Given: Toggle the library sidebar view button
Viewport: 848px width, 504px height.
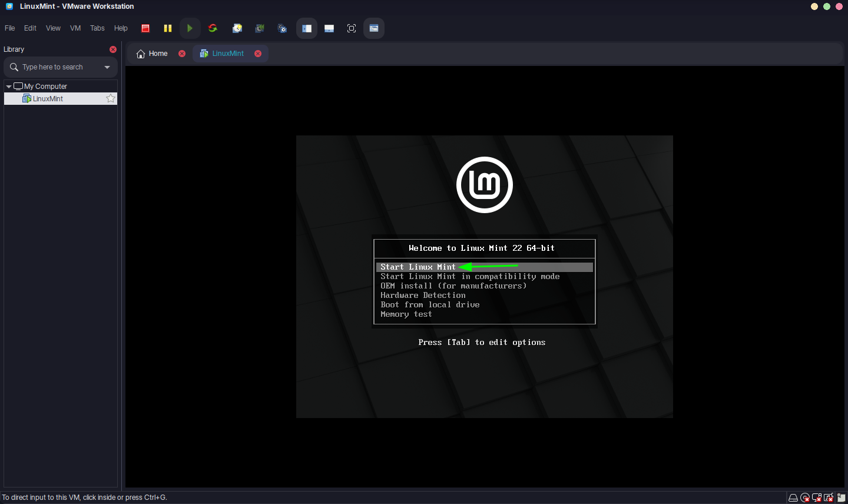Looking at the screenshot, I should (307, 28).
